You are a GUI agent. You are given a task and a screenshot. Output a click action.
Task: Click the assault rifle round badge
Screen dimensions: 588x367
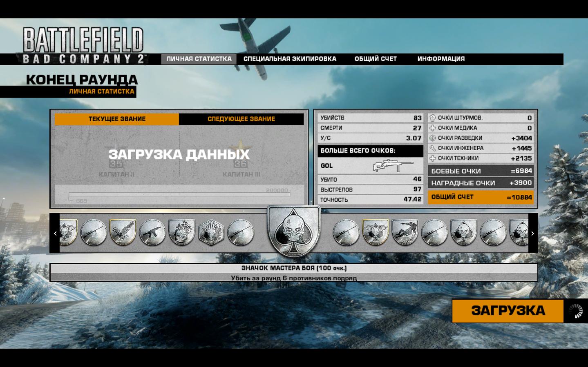click(x=152, y=233)
